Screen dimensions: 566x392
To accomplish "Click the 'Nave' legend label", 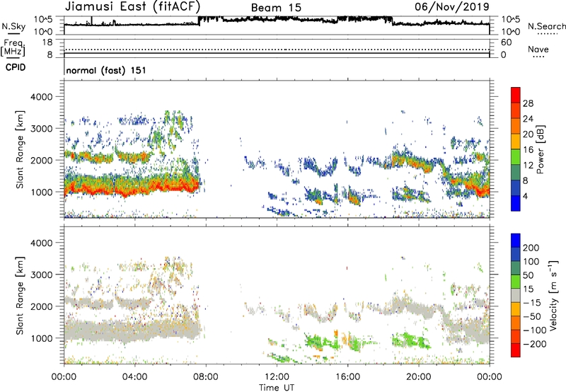I will pyautogui.click(x=538, y=49).
